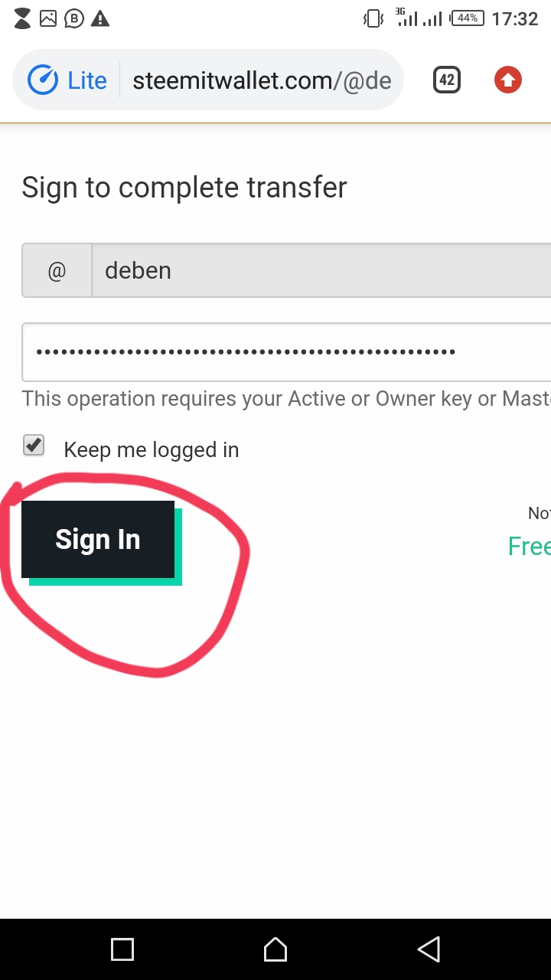Open the tab switcher showing 42 tabs
551x980 pixels.
[x=447, y=80]
